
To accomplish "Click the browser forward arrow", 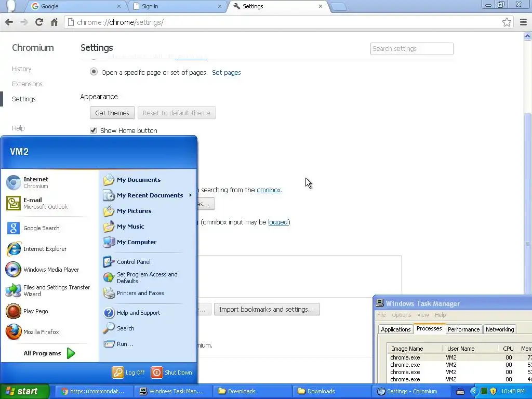I will (x=24, y=22).
